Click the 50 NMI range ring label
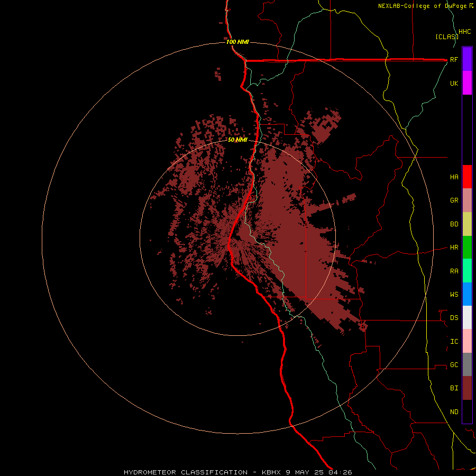 point(237,140)
